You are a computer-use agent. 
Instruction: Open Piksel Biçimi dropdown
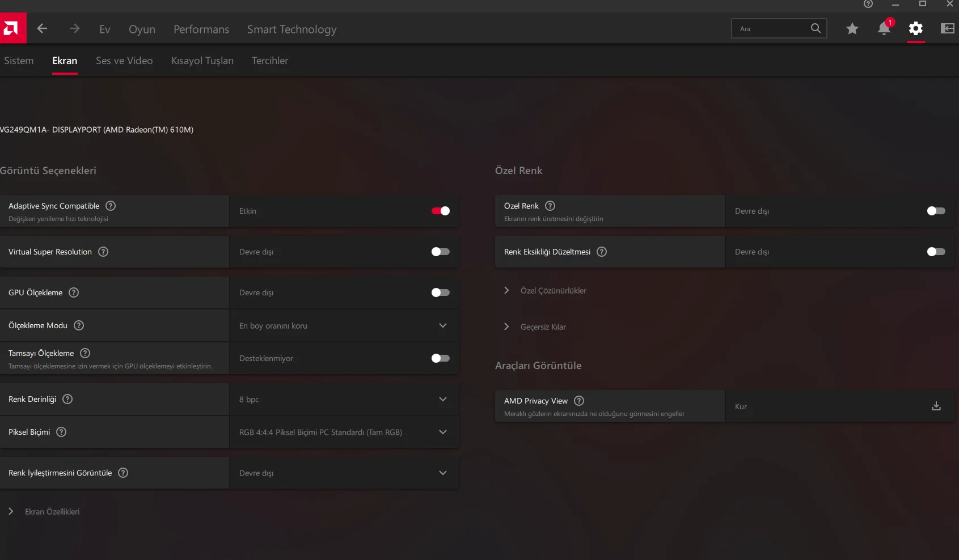tap(344, 432)
